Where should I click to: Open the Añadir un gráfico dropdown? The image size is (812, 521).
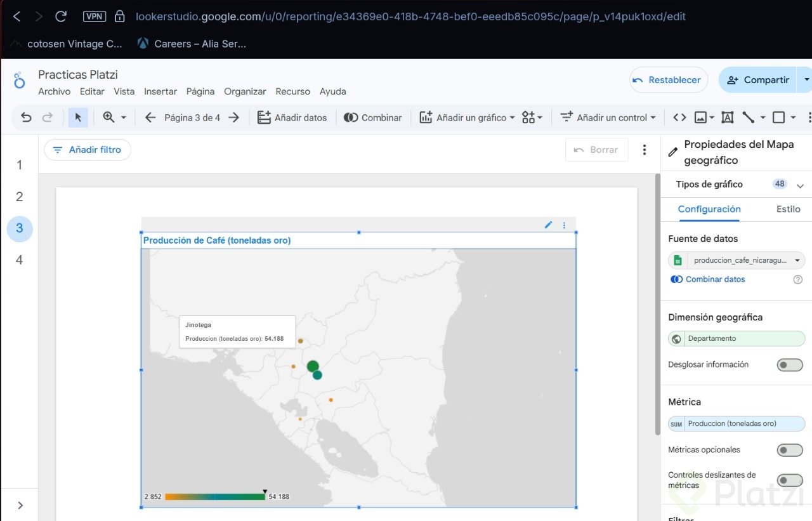[x=468, y=117]
